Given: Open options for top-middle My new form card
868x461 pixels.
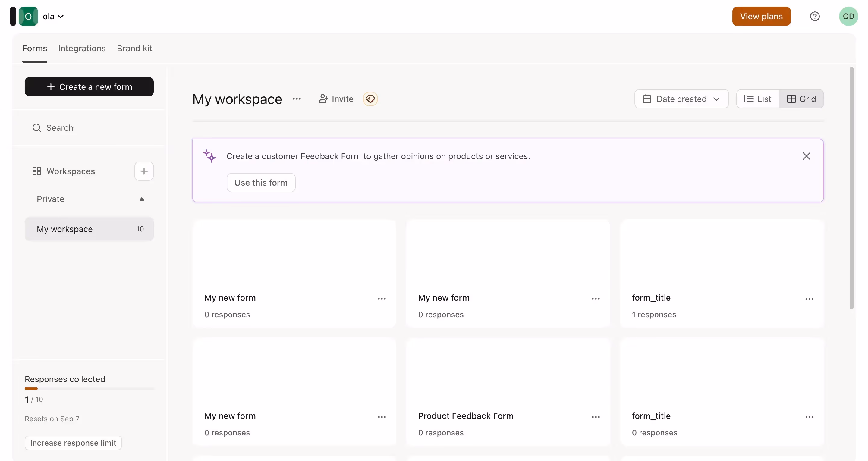Looking at the screenshot, I should (596, 299).
